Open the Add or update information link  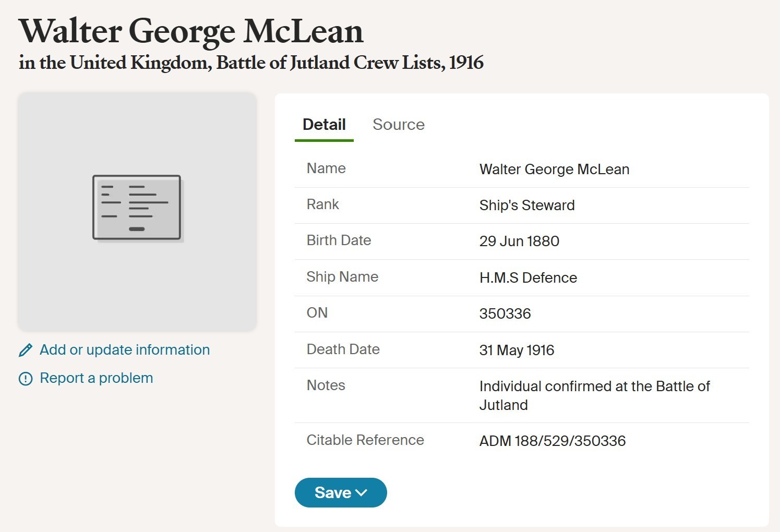125,350
